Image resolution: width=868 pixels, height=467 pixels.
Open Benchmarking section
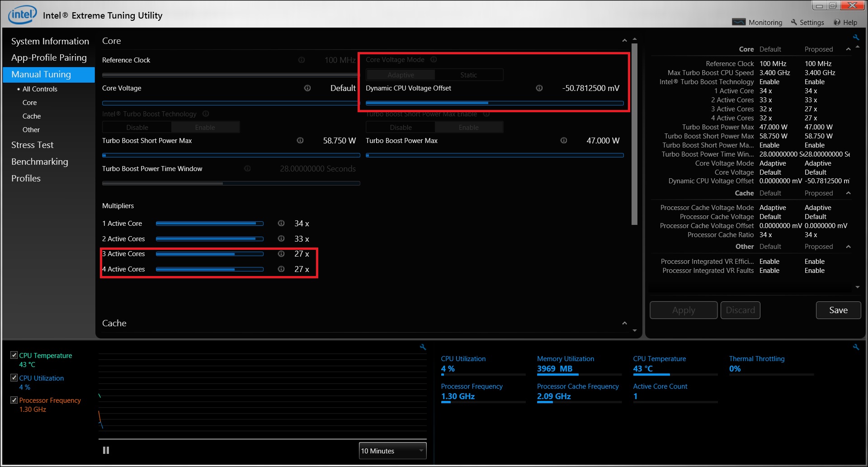coord(39,162)
